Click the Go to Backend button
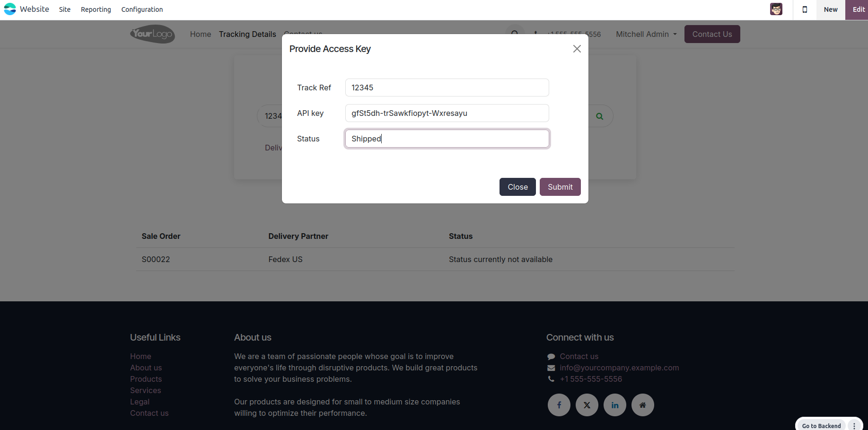Image resolution: width=868 pixels, height=430 pixels. coord(821,426)
